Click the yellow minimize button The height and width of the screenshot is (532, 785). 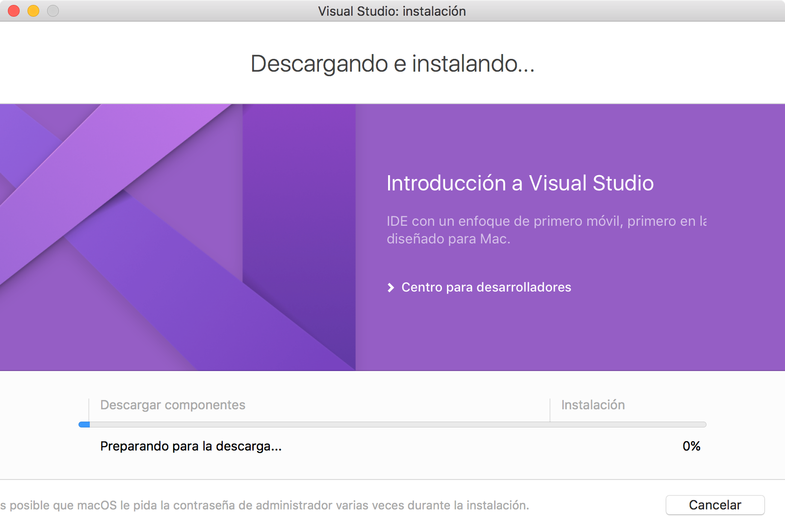point(32,11)
